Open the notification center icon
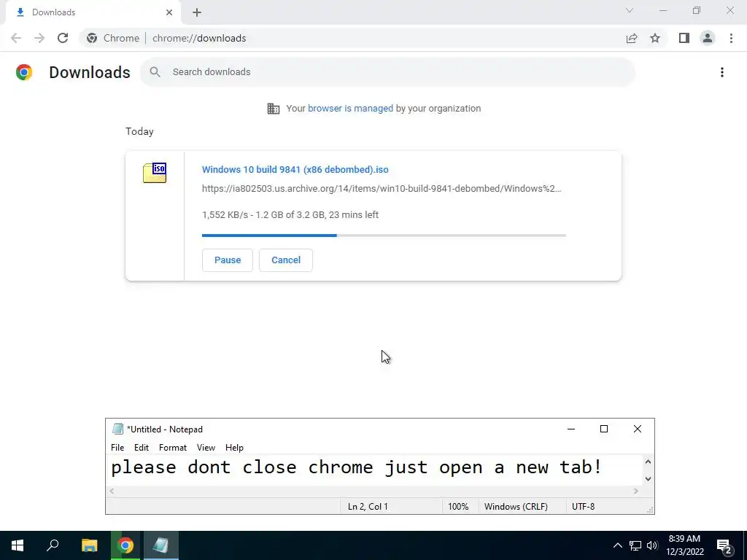The height and width of the screenshot is (560, 747). (724, 546)
